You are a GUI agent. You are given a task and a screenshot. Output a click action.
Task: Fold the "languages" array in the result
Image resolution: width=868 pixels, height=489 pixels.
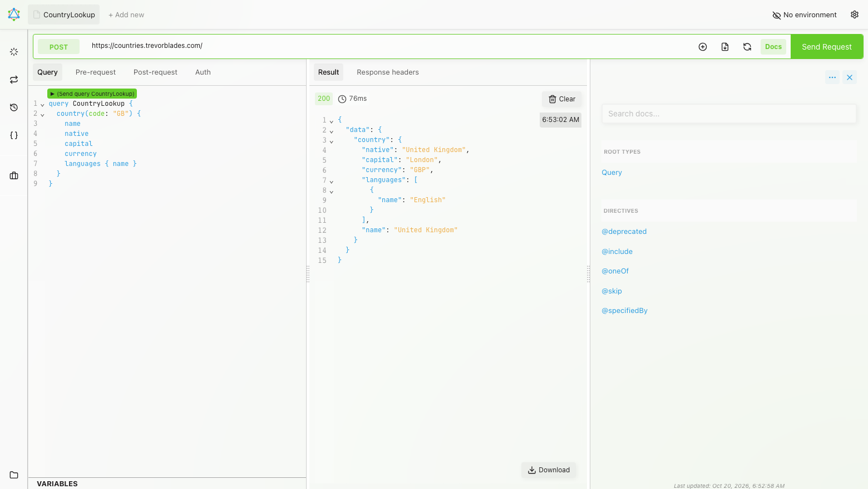(x=332, y=182)
